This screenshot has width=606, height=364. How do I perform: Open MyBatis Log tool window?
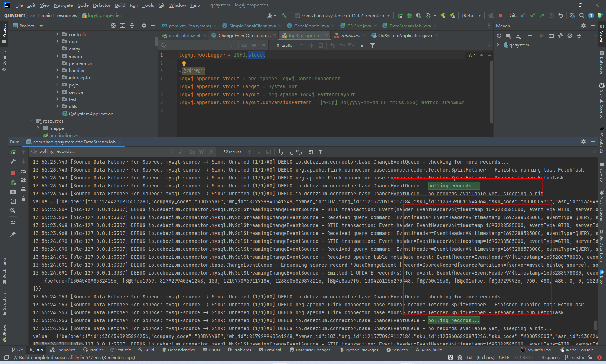pyautogui.click(x=536, y=350)
